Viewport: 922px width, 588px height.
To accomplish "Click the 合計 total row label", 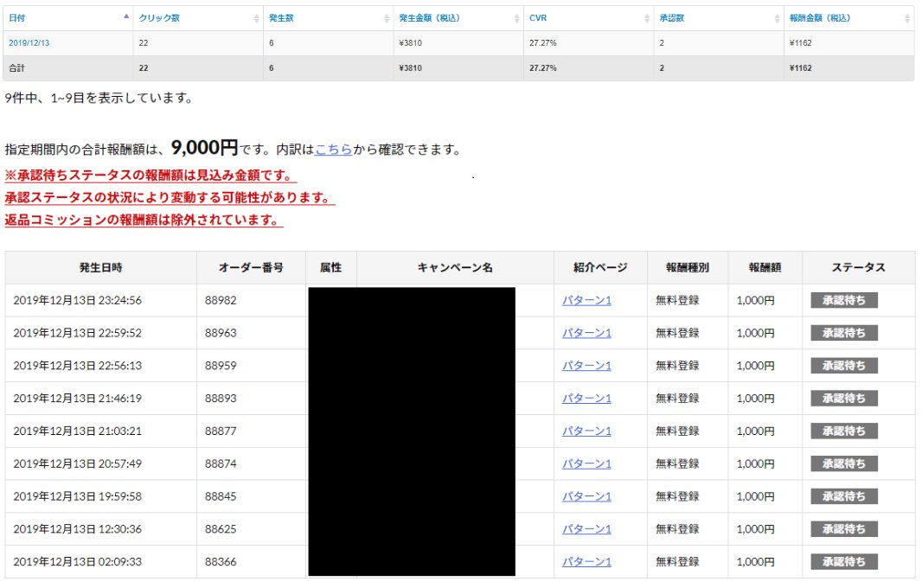I will [16, 68].
